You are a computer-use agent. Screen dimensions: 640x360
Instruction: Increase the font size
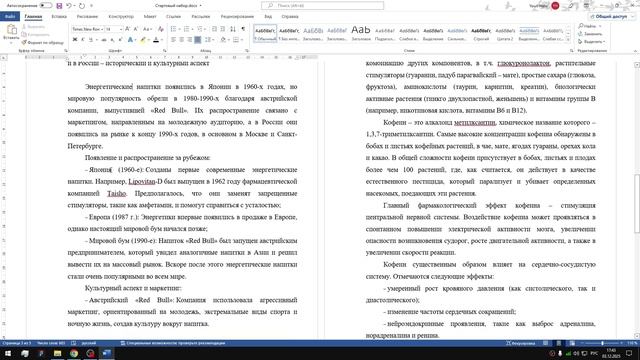(x=128, y=29)
